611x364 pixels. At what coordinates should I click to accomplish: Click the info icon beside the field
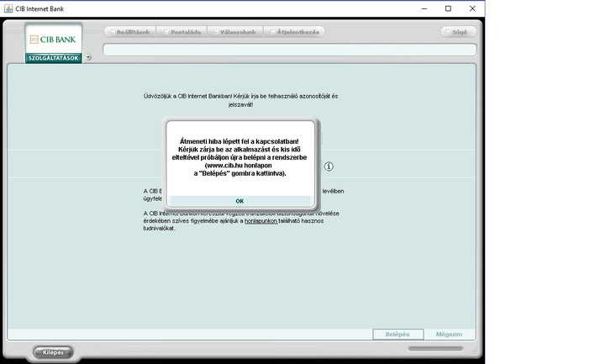point(329,166)
